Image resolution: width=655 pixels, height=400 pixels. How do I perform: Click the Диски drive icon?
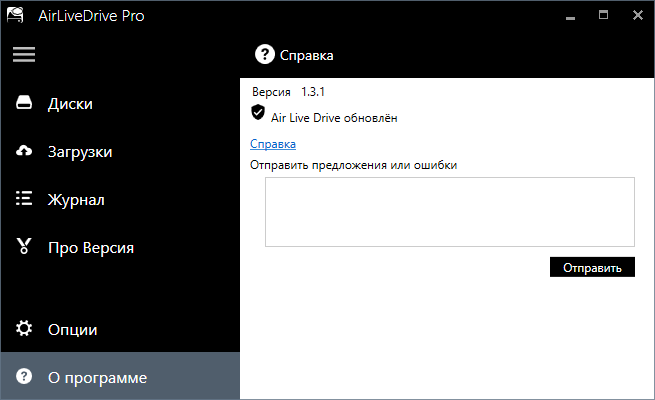coord(24,103)
